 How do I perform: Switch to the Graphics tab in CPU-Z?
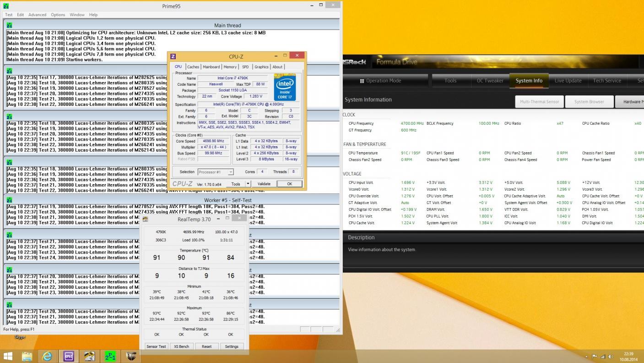coord(261,67)
